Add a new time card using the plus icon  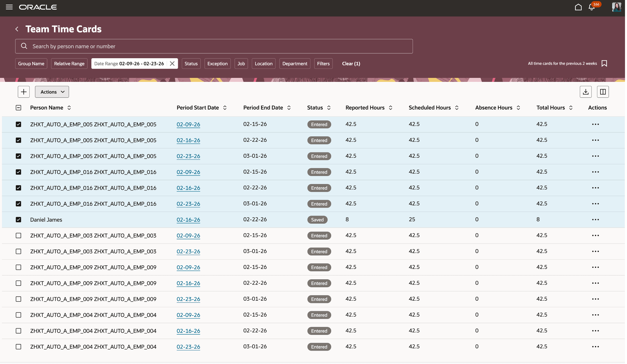click(x=23, y=92)
